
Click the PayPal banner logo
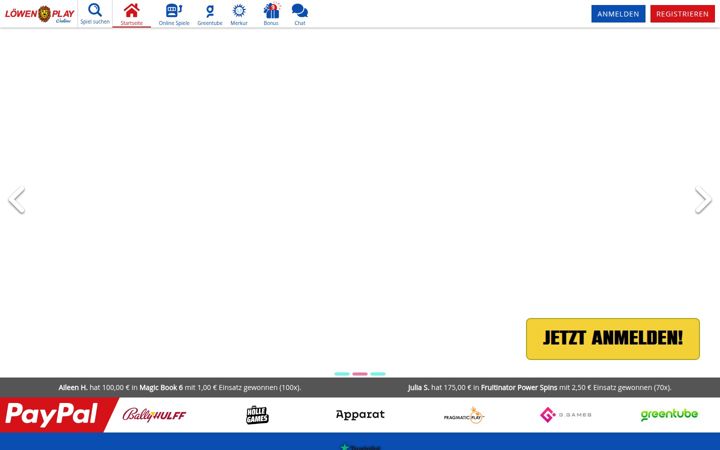(53, 415)
